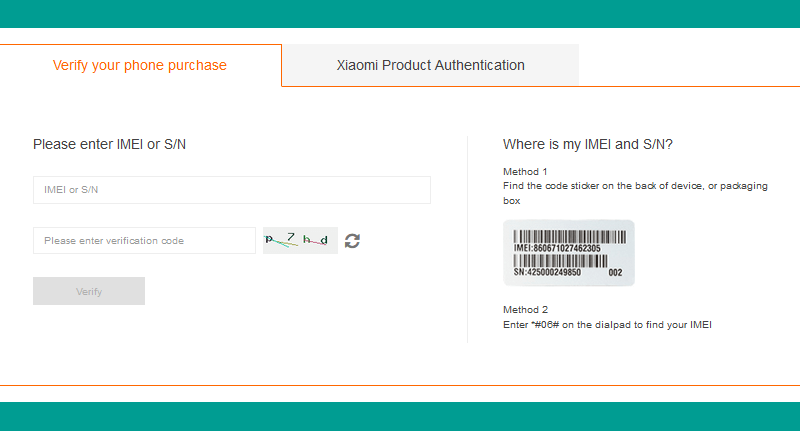Switch to Verify your phone purchase tab
Image resolution: width=800 pixels, height=431 pixels.
coord(140,65)
